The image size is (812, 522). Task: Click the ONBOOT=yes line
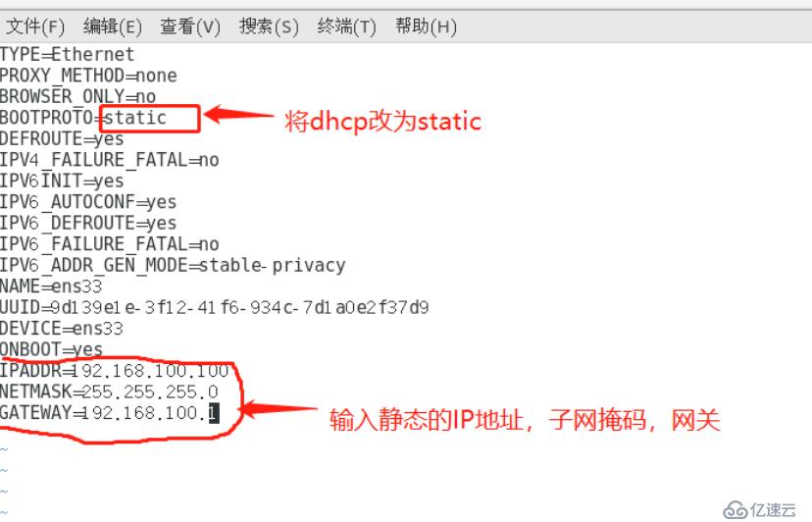[x=51, y=350]
